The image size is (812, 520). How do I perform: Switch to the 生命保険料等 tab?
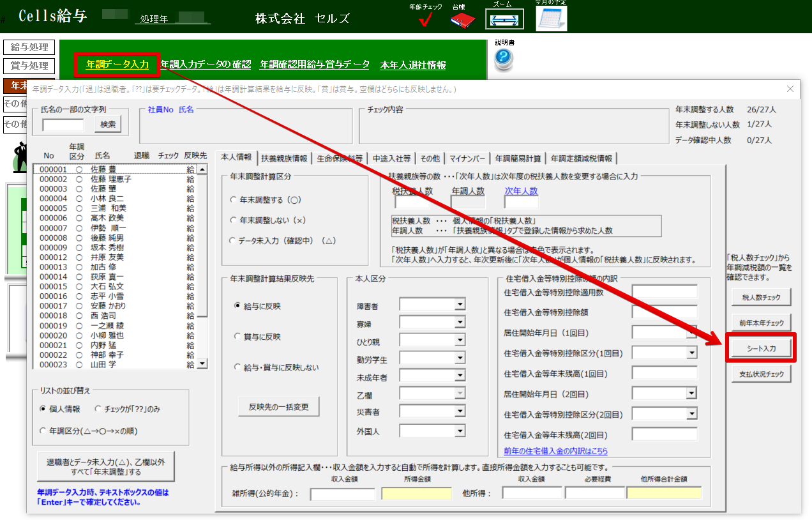(340, 158)
